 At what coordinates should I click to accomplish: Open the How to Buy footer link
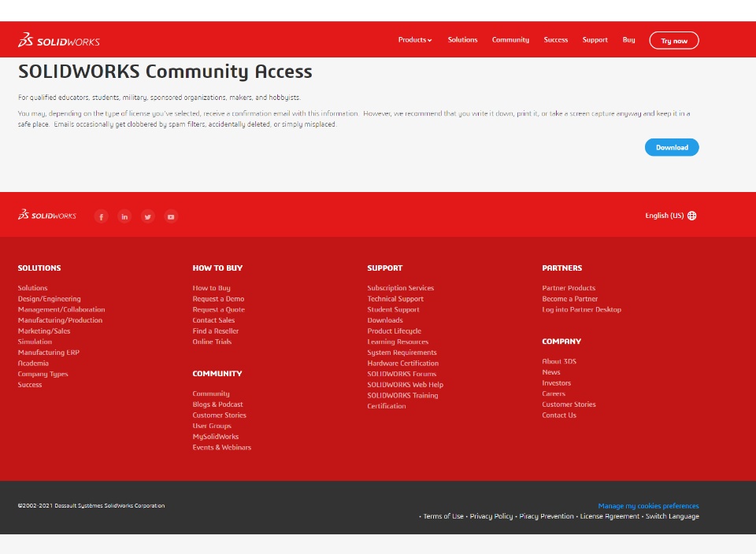point(211,288)
